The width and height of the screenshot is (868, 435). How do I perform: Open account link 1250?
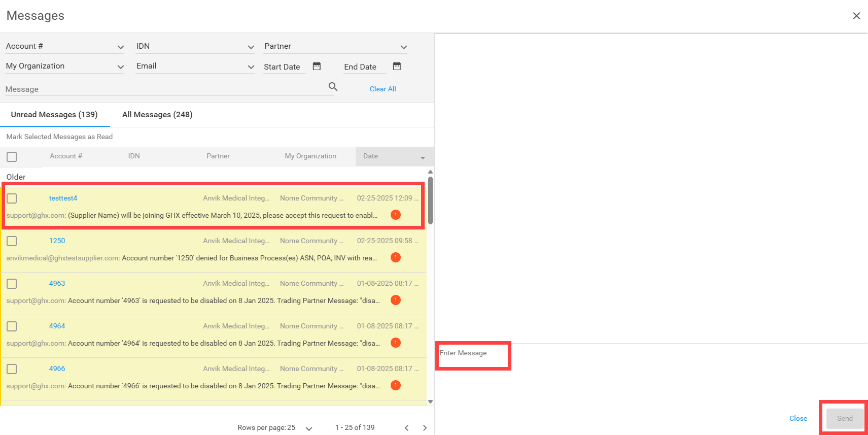pos(57,241)
